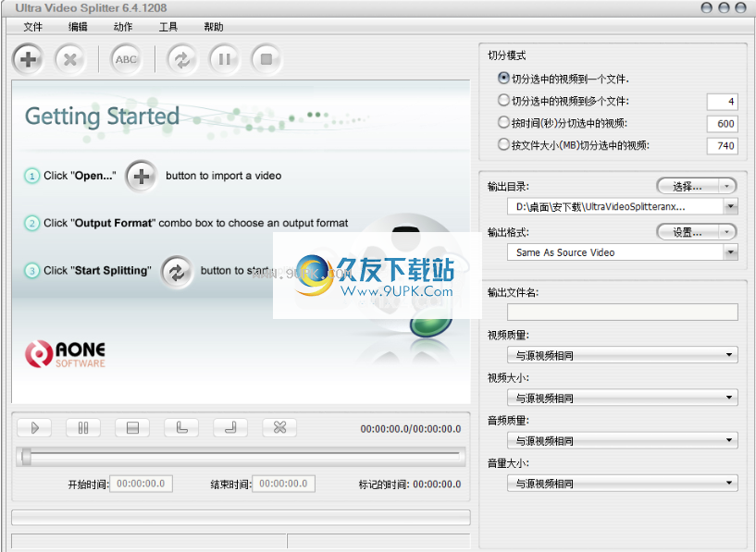Click the arrow beside the 设置... button
Image resolution: width=756 pixels, height=552 pixels.
tap(727, 232)
